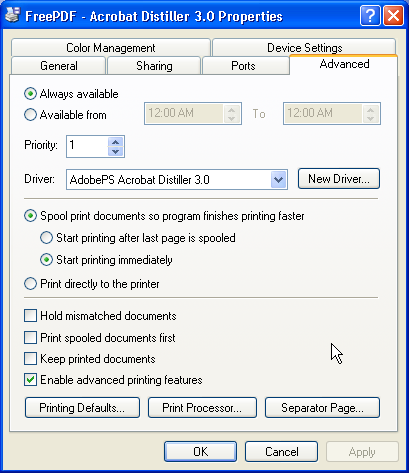Click the printer icon in title bar
409x473 pixels.
click(12, 15)
